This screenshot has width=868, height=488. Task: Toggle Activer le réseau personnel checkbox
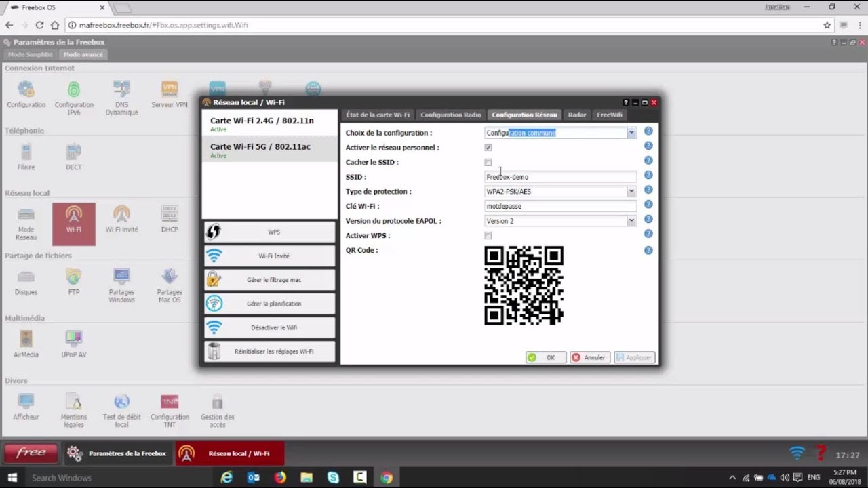click(488, 147)
